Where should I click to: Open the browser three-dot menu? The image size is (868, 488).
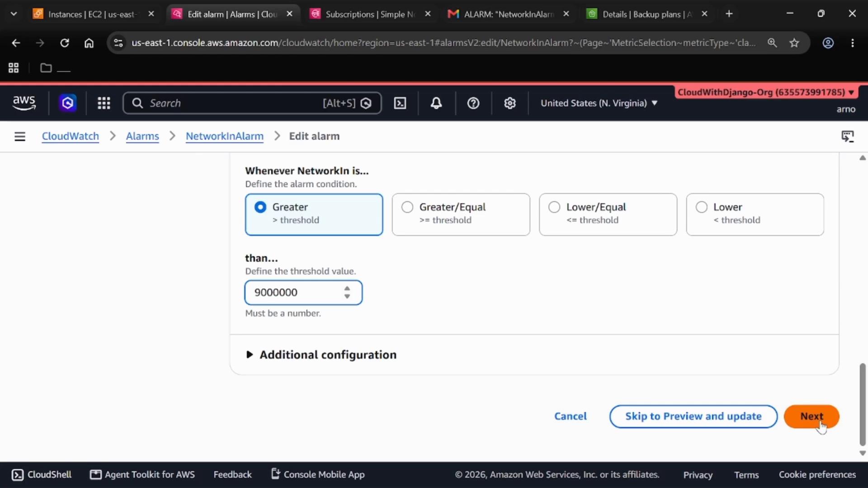(853, 43)
